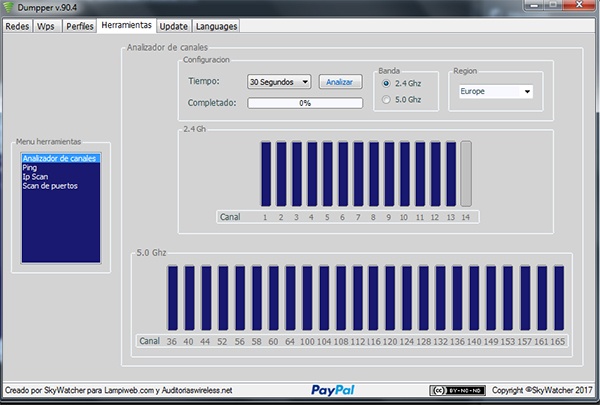
Task: Open the Tiempo 30 Segundos dropdown
Action: tap(279, 82)
